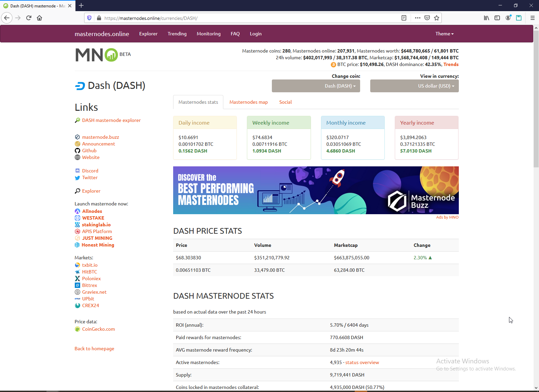The height and width of the screenshot is (392, 539).
Task: Open the Firefox hamburger menu
Action: pos(533,18)
